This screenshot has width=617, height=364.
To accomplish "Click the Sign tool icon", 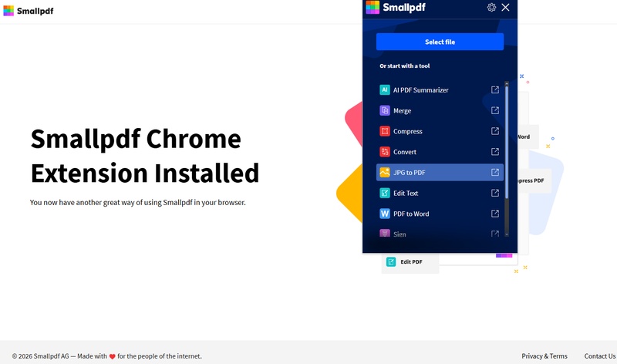I will tap(384, 234).
